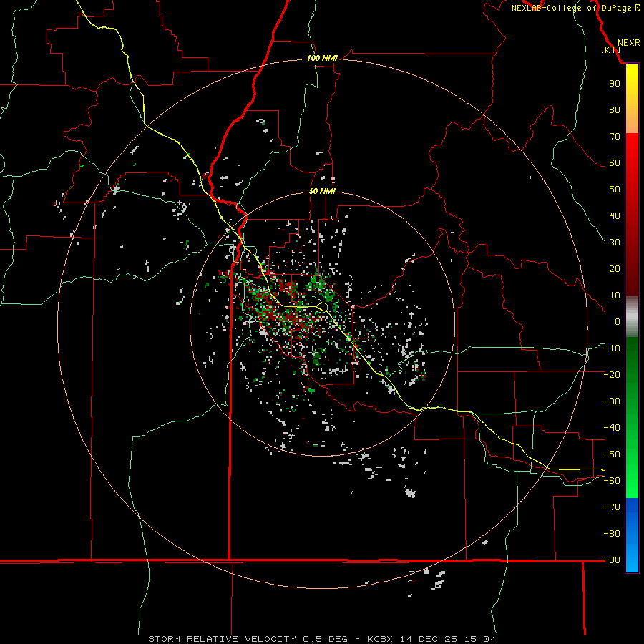Click the positive 30 scale value
Screen dimensions: 644x644
(x=615, y=243)
